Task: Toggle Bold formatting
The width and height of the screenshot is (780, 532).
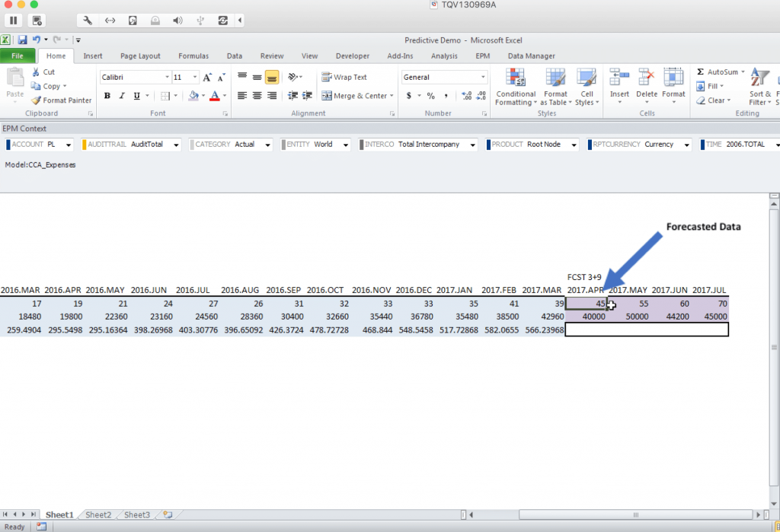Action: coord(107,96)
